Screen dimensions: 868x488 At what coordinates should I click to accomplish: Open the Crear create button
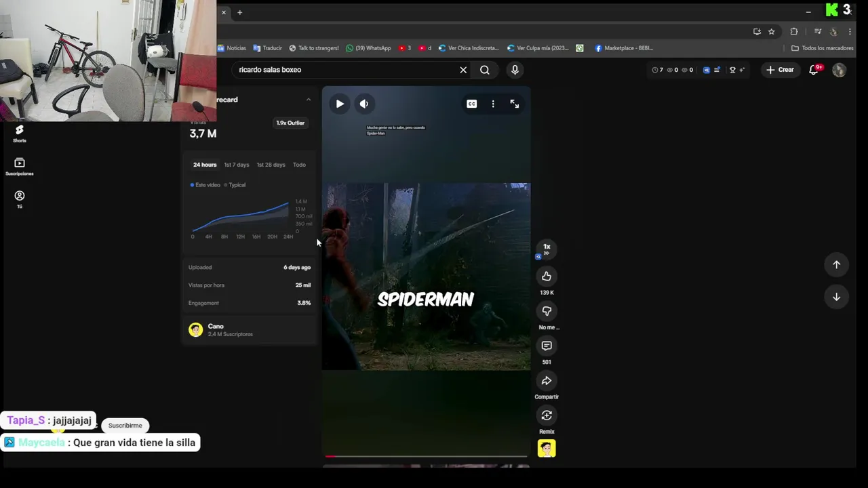tap(780, 70)
